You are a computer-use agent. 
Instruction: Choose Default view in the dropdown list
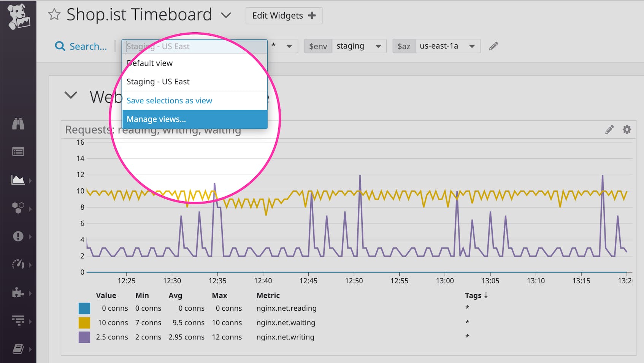click(149, 63)
